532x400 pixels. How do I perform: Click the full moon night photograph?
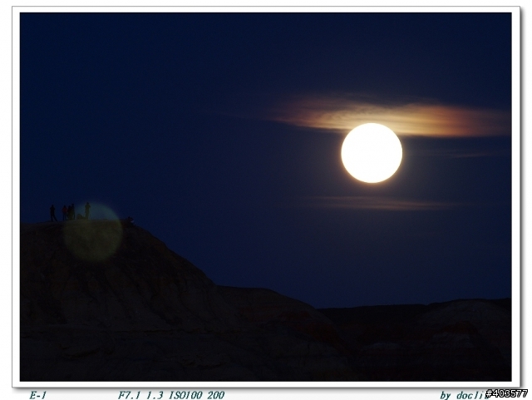(265, 197)
